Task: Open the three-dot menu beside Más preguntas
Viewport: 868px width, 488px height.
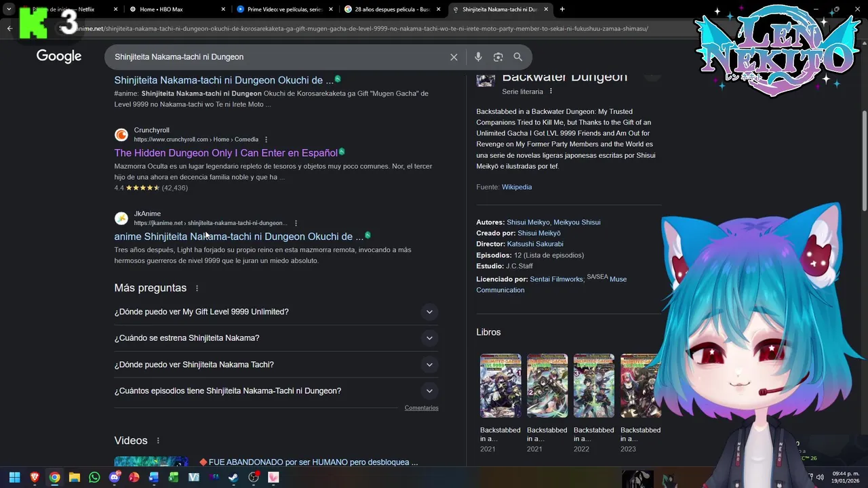Action: [x=197, y=288]
